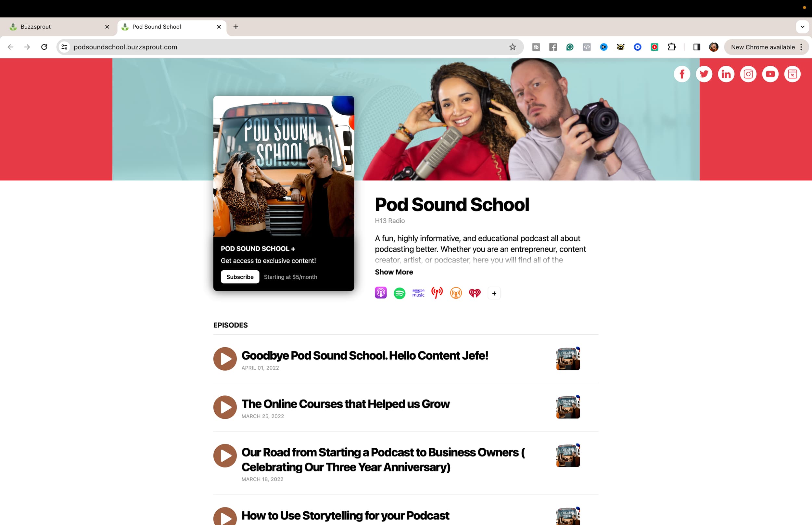Open the tab search dropdown chevron
Screen dimensions: 812x525
point(803,27)
